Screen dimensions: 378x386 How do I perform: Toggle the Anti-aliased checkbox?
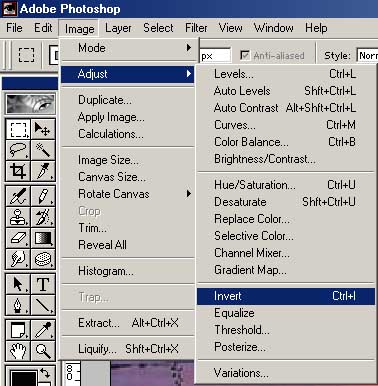pyautogui.click(x=245, y=55)
